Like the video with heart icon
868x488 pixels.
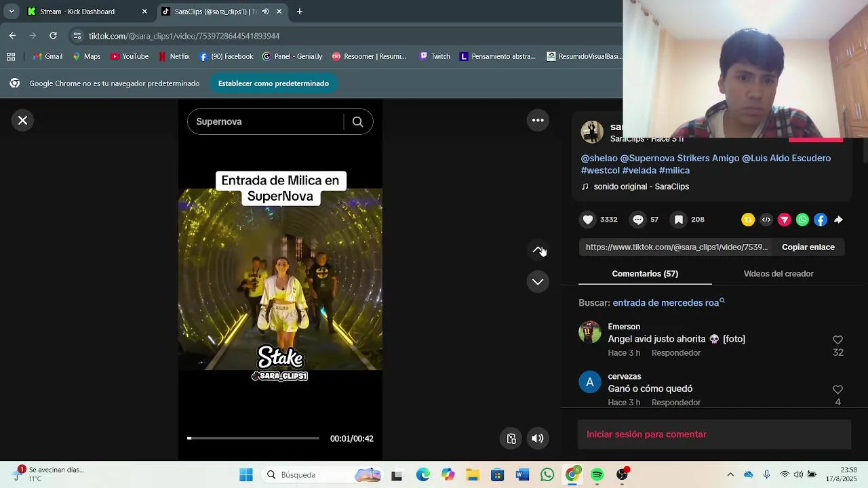click(x=588, y=220)
